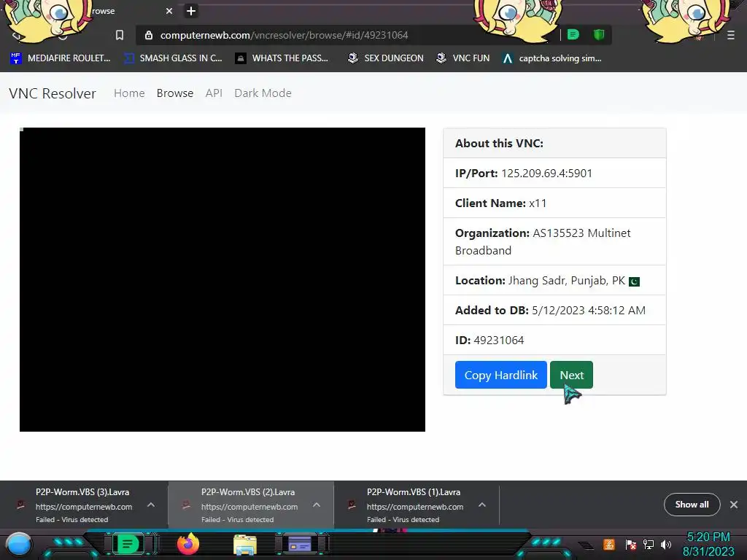This screenshot has height=560, width=747.
Task: Click the clock showing 5:20 PM
Action: click(708, 537)
